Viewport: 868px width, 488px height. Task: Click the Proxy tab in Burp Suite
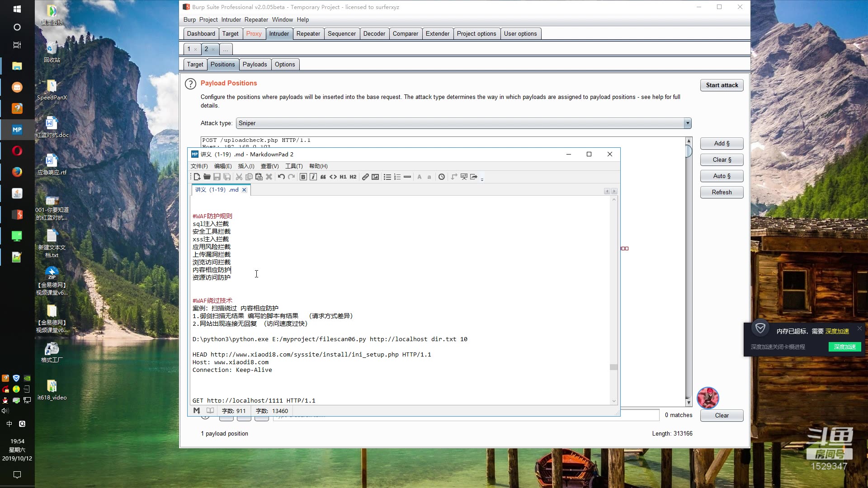pos(254,33)
